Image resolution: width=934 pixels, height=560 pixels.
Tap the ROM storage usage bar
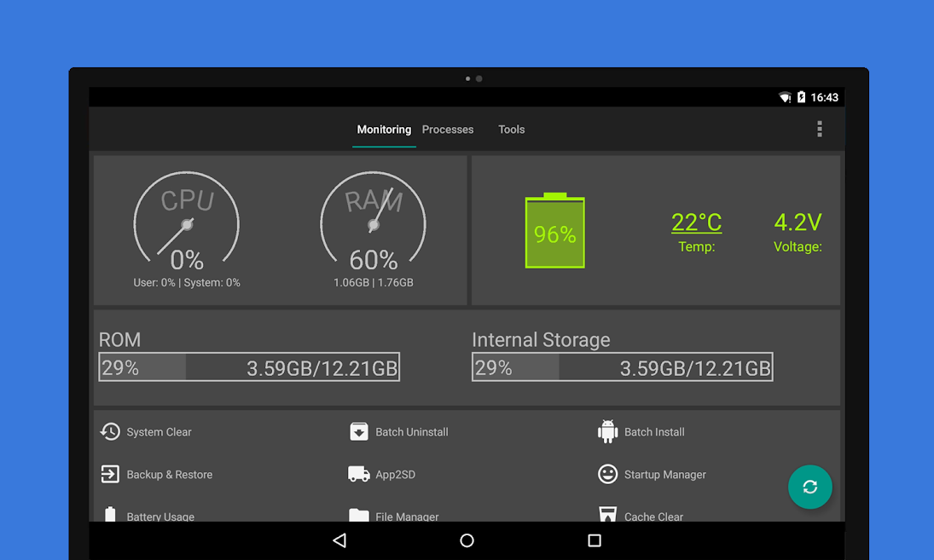pyautogui.click(x=249, y=367)
